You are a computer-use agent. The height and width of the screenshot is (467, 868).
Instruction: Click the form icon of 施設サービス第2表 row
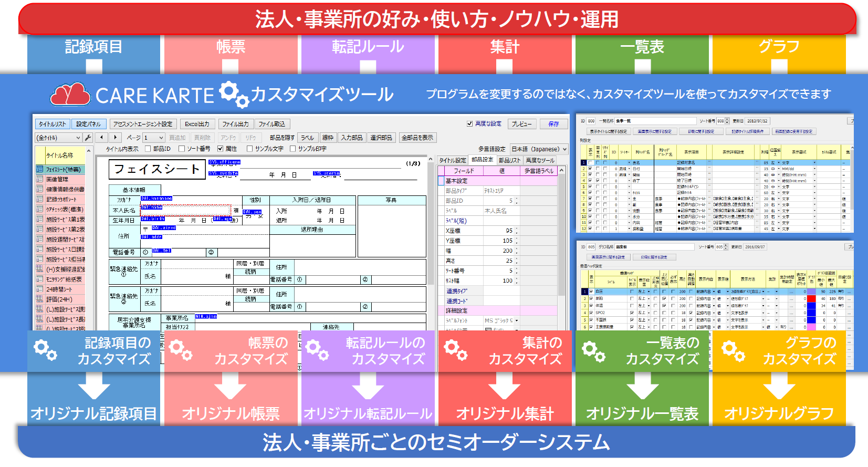click(x=40, y=229)
